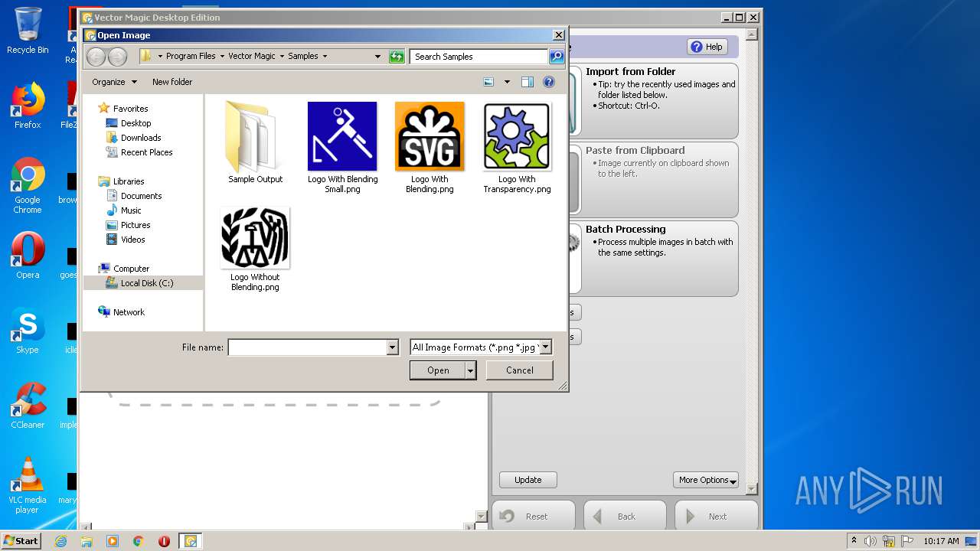Open media player from taskbar

click(x=113, y=541)
